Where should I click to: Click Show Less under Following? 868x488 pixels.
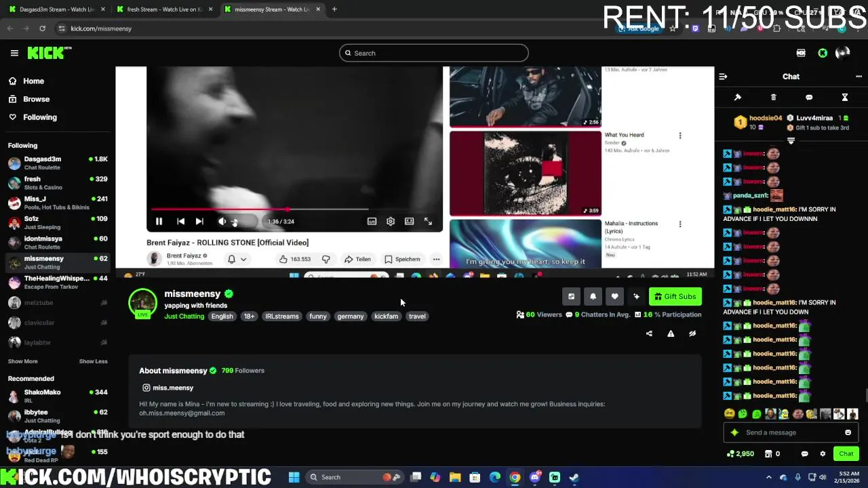94,361
